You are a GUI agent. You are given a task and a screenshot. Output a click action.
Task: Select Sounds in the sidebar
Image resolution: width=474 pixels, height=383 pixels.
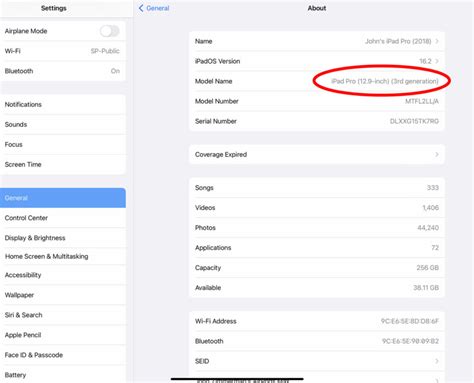63,124
